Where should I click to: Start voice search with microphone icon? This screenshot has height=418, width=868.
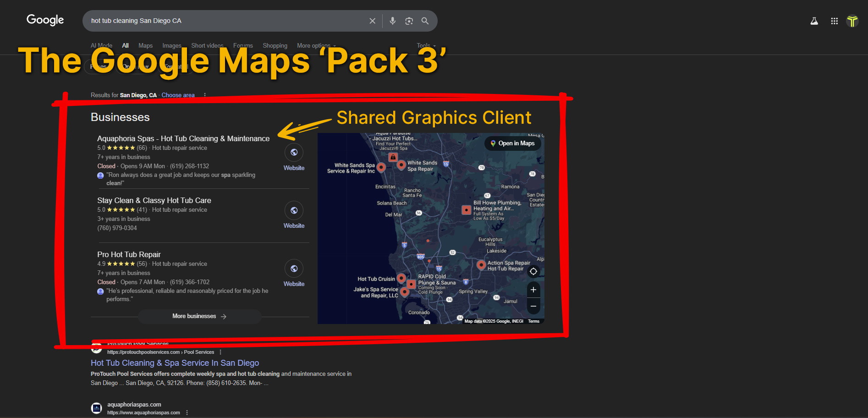pyautogui.click(x=393, y=21)
